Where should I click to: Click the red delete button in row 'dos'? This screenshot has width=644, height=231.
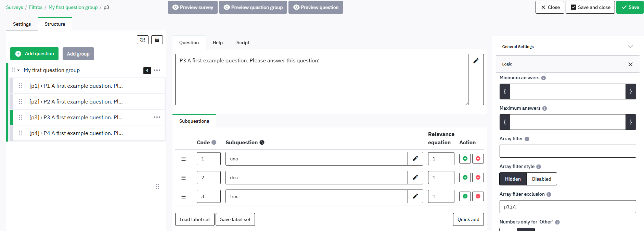478,178
